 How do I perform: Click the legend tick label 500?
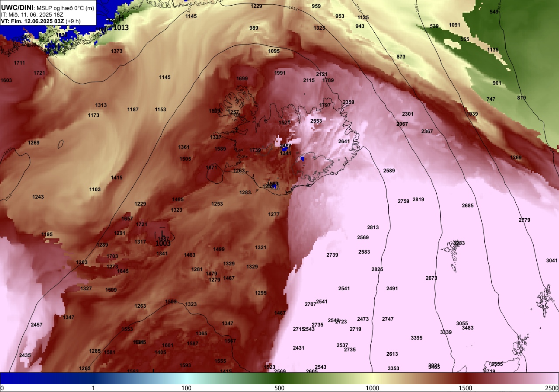(x=279, y=388)
